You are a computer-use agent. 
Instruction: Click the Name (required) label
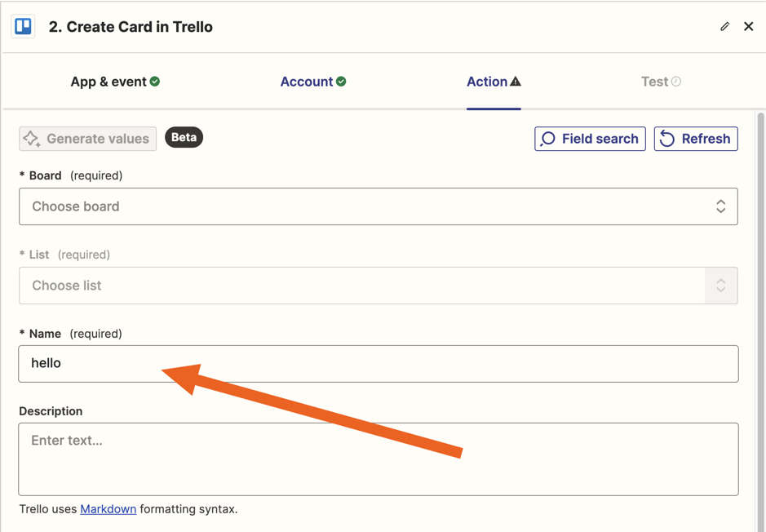click(70, 334)
